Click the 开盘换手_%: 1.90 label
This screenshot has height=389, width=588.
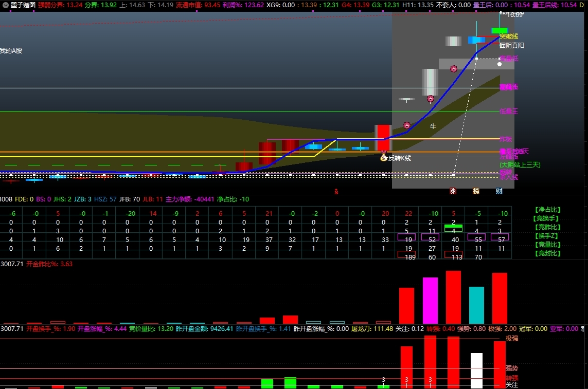point(50,329)
